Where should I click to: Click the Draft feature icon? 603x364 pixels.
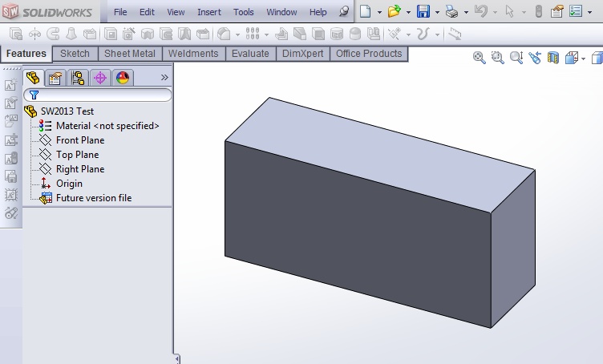(300, 34)
